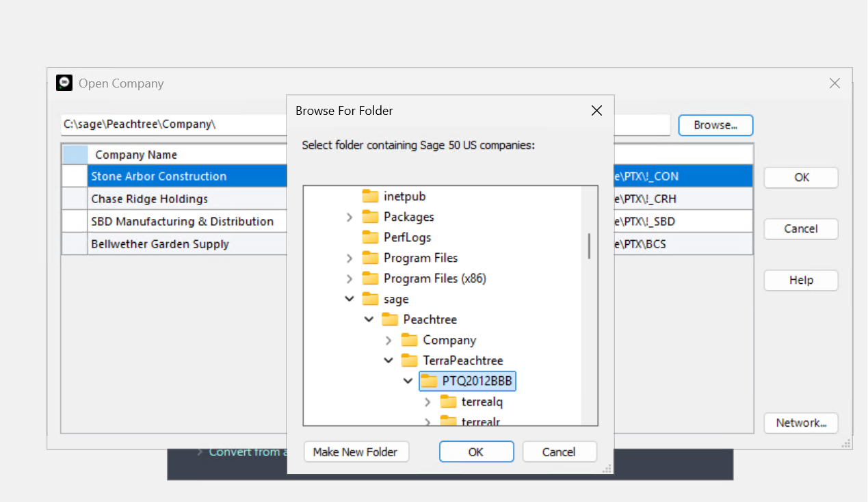Click the sage folder icon
The image size is (868, 502).
tap(370, 299)
